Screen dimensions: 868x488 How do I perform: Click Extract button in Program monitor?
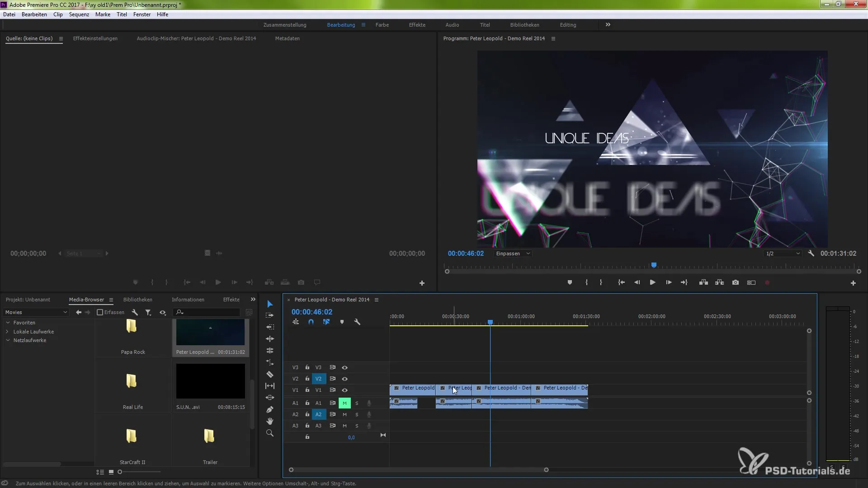click(x=720, y=282)
